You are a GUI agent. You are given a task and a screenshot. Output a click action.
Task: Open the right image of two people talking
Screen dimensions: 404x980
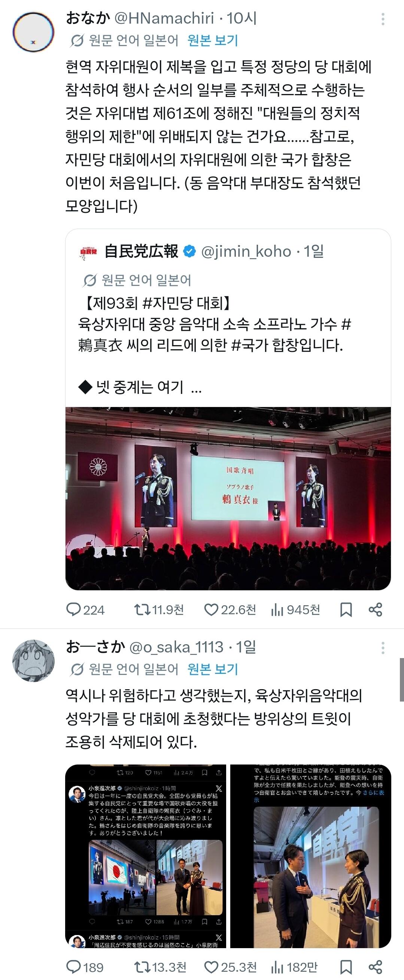pos(310,856)
